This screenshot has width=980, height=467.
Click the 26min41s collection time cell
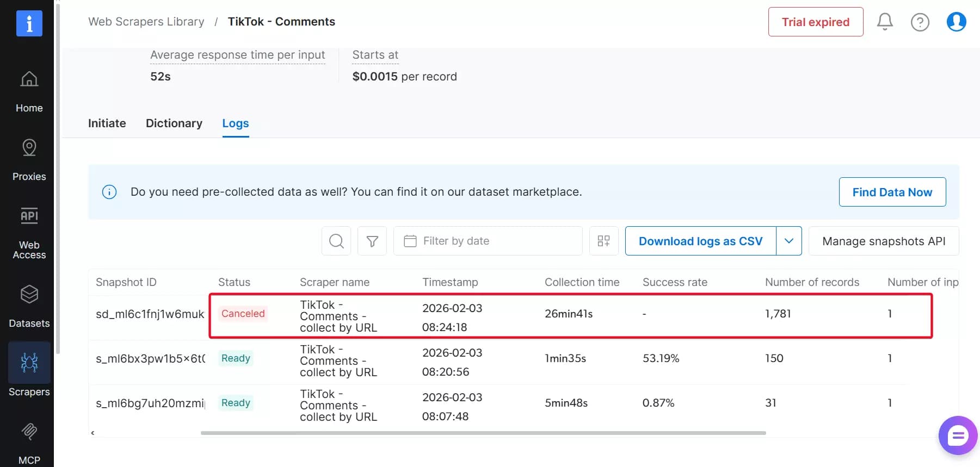[569, 314]
